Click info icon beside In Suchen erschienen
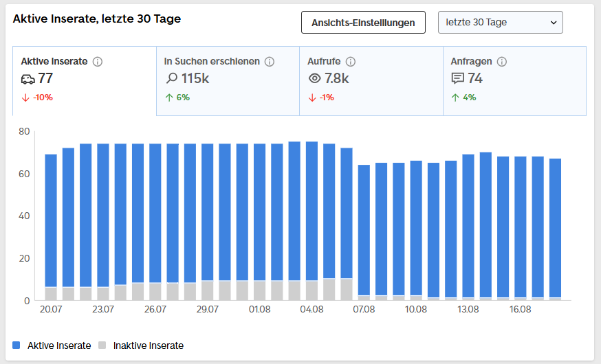This screenshot has height=364, width=601. 270,62
